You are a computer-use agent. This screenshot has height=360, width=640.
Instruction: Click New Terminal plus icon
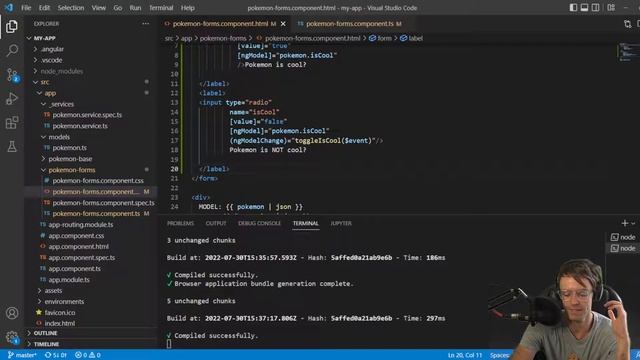(x=624, y=223)
